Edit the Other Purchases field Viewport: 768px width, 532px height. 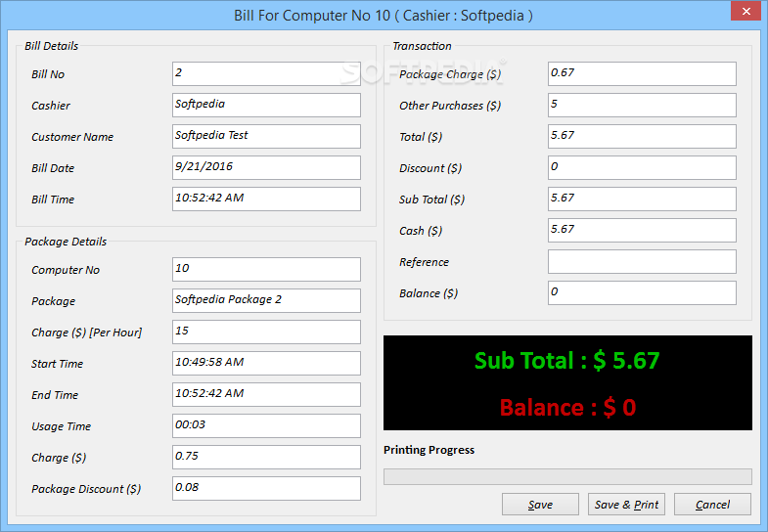[x=642, y=106]
